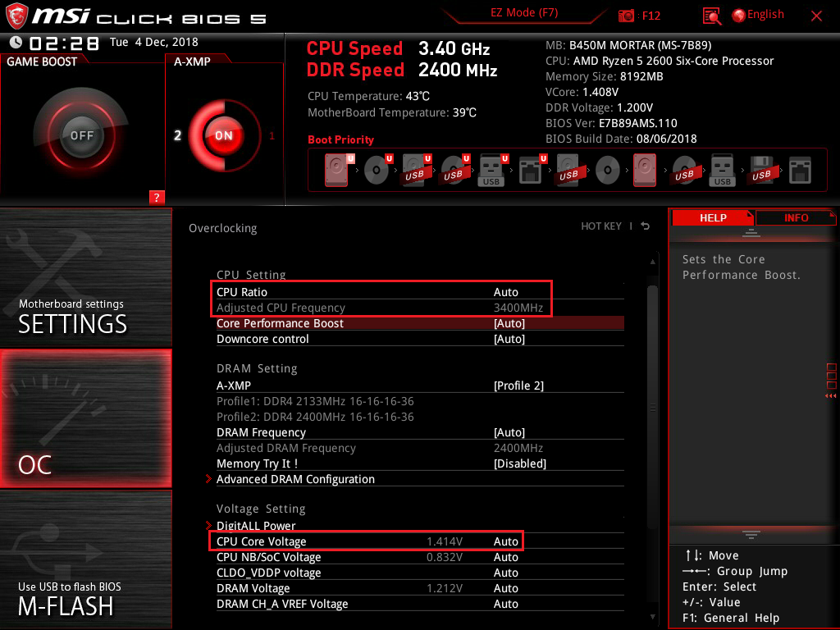Click the CPU Ratio Auto field

(x=505, y=292)
